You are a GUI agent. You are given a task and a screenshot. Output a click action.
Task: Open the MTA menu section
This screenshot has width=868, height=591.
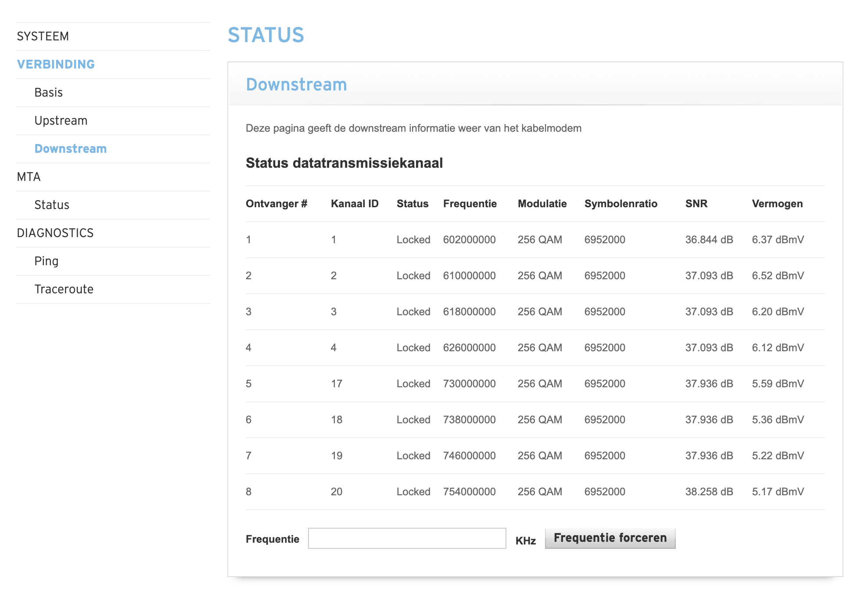pos(29,177)
